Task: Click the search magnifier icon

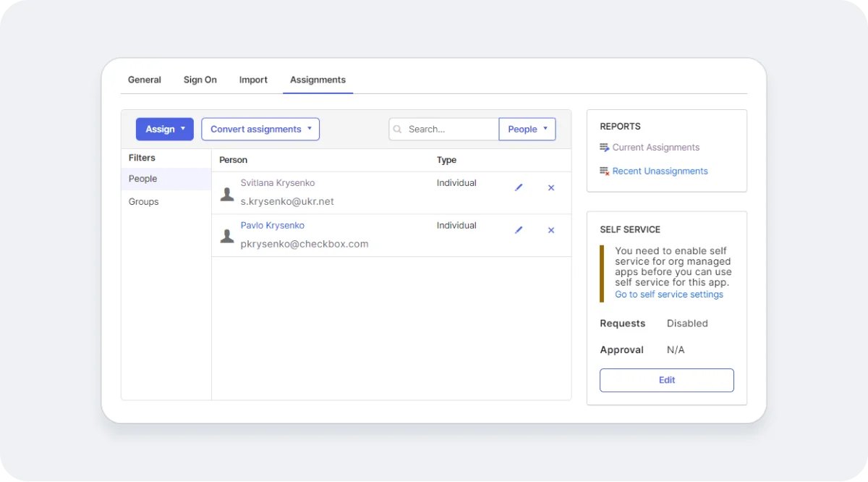Action: coord(397,129)
